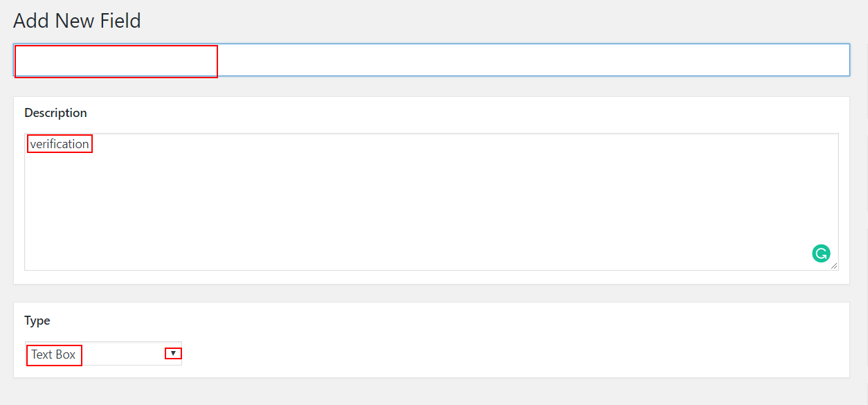The image size is (868, 405).
Task: Click the center of the Description textarea
Action: click(431, 201)
